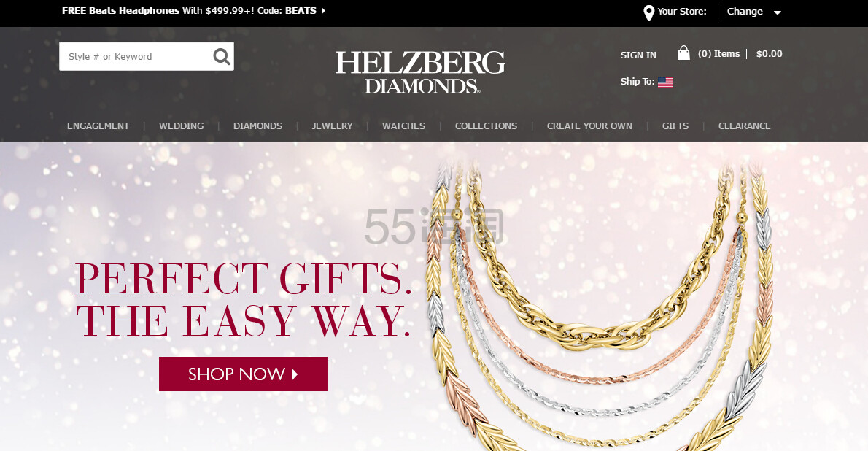This screenshot has height=451, width=868.
Task: Open the Change store selector
Action: pos(745,12)
